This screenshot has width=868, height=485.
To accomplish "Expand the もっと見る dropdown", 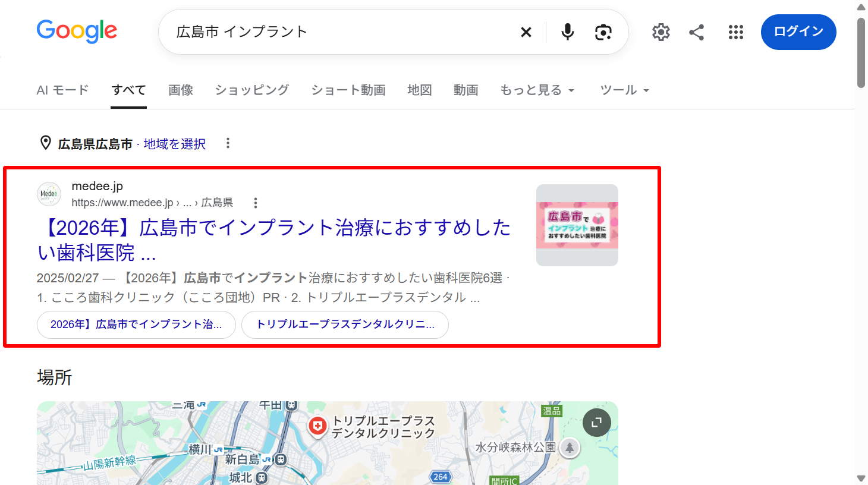I will (x=537, y=90).
